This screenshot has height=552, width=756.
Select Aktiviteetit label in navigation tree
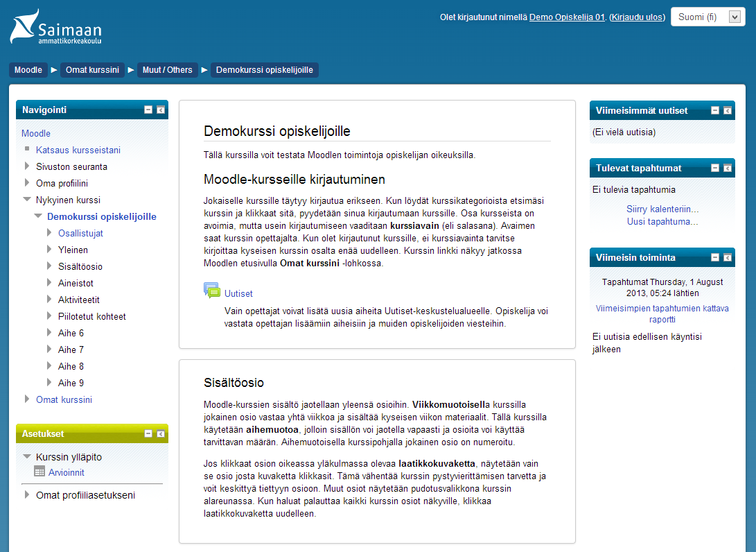click(x=78, y=300)
